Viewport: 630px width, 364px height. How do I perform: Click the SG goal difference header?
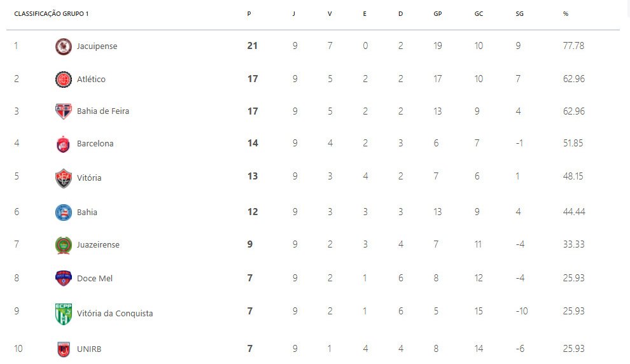click(x=519, y=13)
